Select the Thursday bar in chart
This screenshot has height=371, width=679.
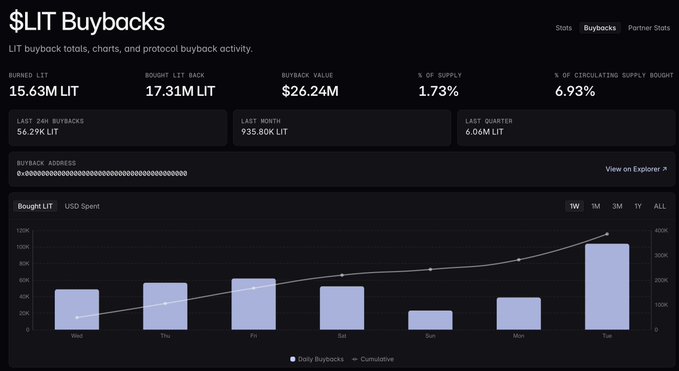(x=165, y=306)
